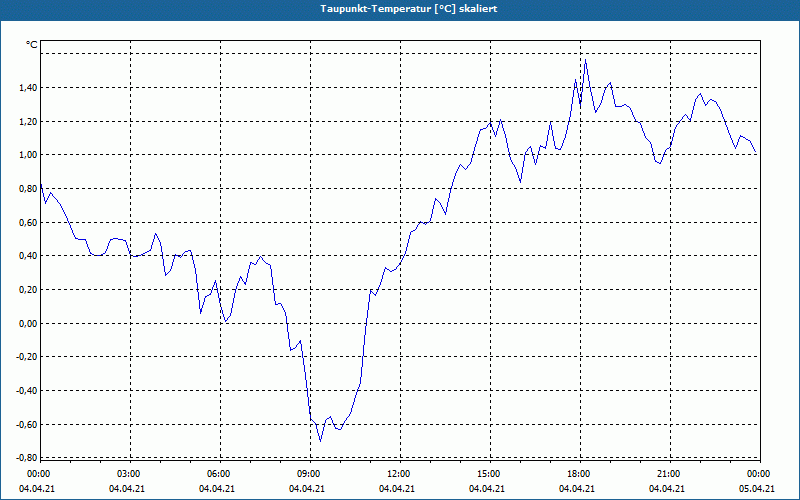Screen dimensions: 800x500
Task: Click the 0,60 y-axis label
Action: pyautogui.click(x=29, y=222)
